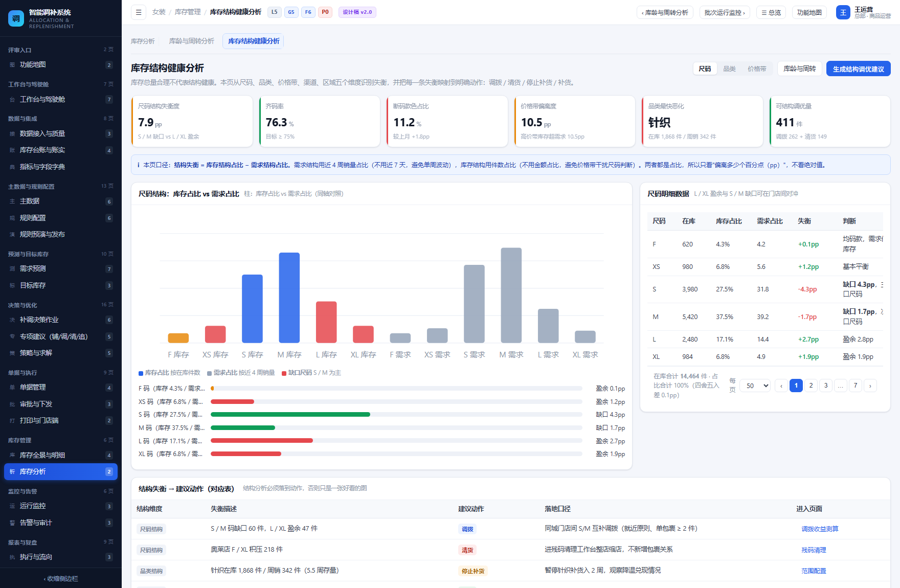Go to pagination page 2
This screenshot has width=900, height=588.
[811, 386]
